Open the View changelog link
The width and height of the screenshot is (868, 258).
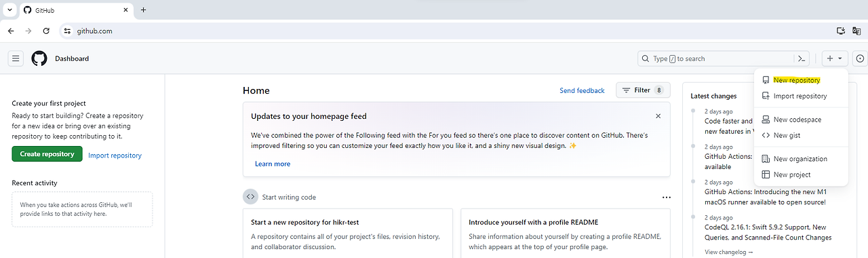(x=729, y=252)
